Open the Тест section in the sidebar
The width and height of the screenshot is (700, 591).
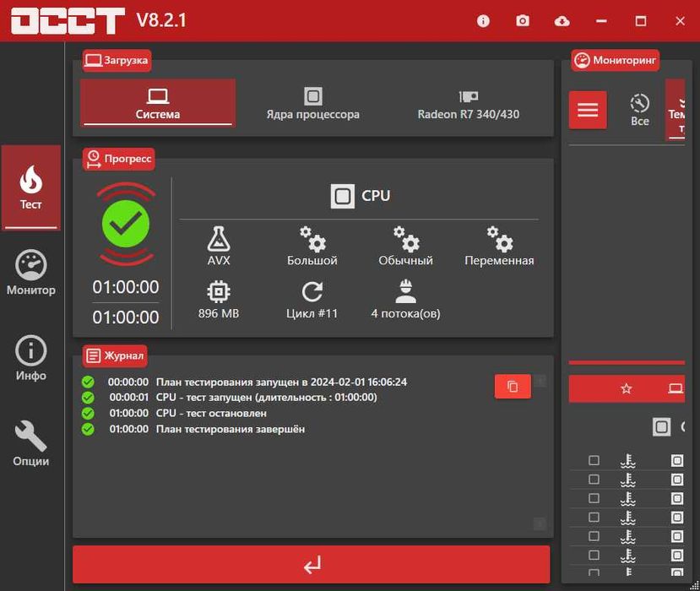coord(30,187)
